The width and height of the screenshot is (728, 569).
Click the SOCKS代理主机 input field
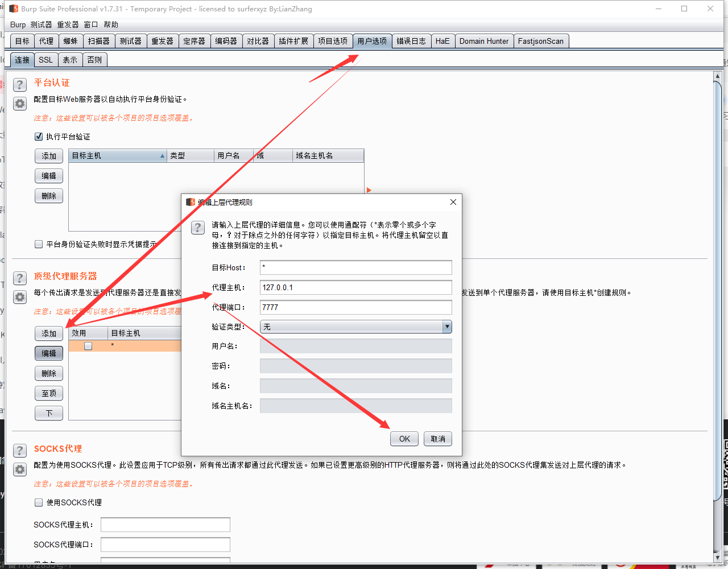[166, 525]
